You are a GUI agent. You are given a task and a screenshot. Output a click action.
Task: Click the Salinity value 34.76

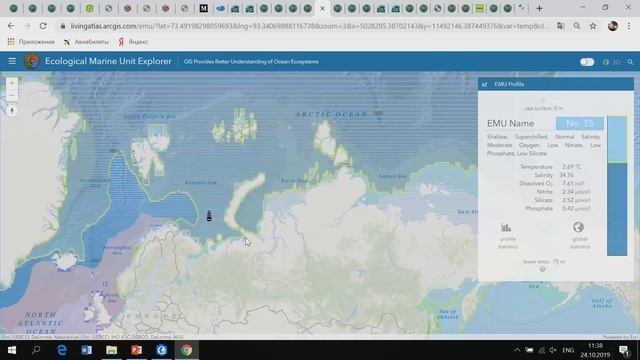tap(566, 175)
